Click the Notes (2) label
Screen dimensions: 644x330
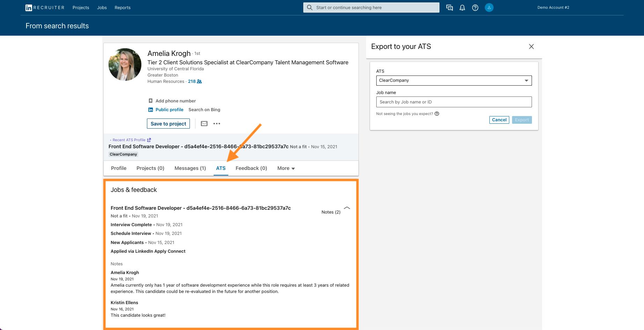click(x=331, y=212)
